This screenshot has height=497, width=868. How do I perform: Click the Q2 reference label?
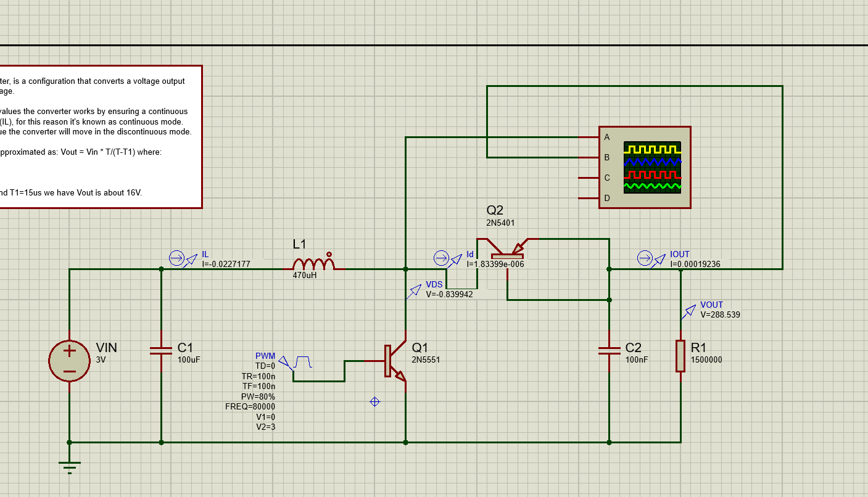coord(495,211)
